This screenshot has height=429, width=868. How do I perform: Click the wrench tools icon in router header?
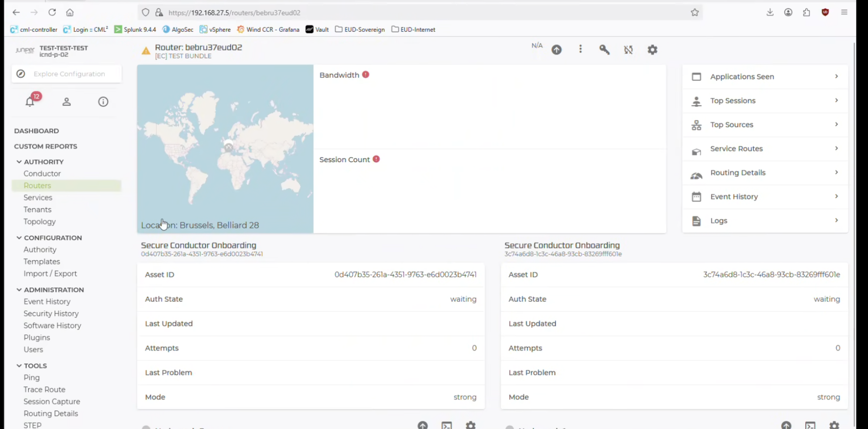[x=604, y=50]
